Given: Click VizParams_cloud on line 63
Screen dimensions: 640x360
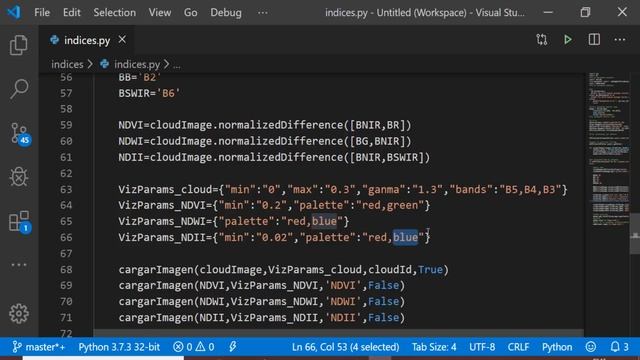Looking at the screenshot, I should point(165,189).
